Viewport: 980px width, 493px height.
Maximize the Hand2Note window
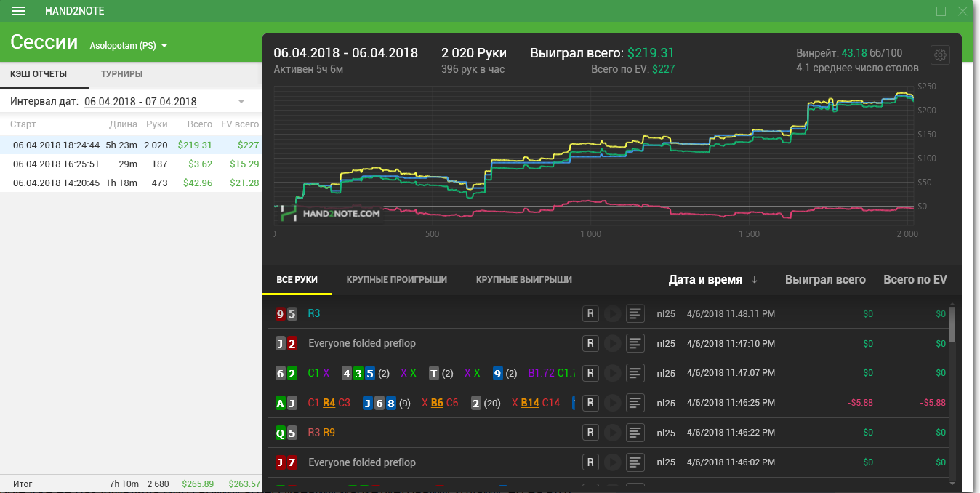(x=941, y=11)
